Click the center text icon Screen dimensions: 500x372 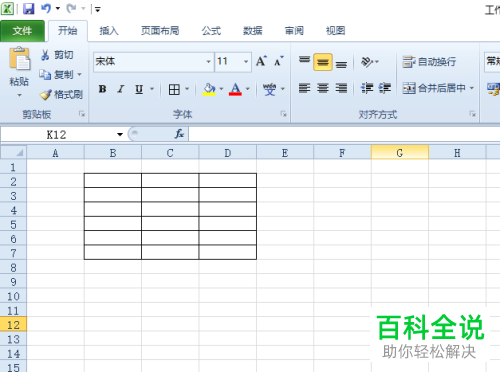click(323, 88)
